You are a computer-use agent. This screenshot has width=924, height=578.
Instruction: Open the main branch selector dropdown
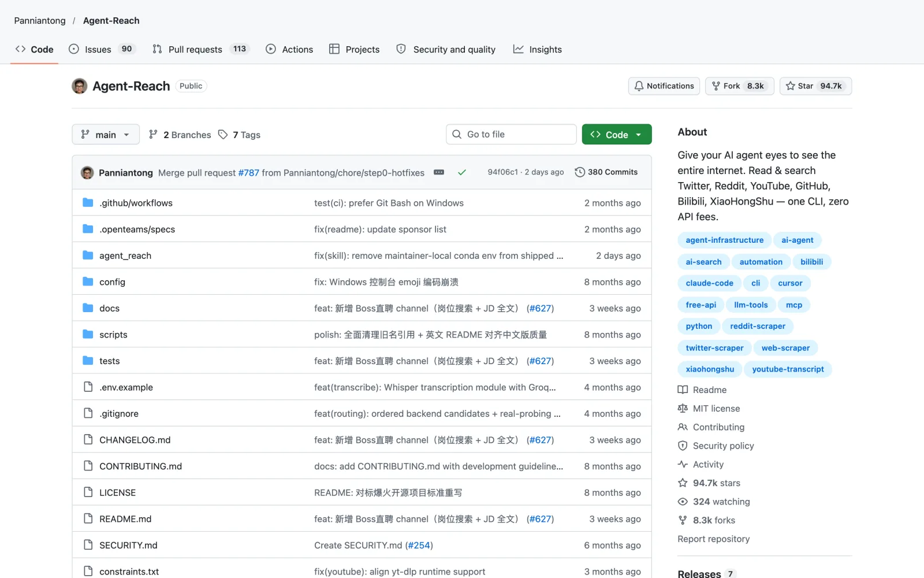pos(106,135)
